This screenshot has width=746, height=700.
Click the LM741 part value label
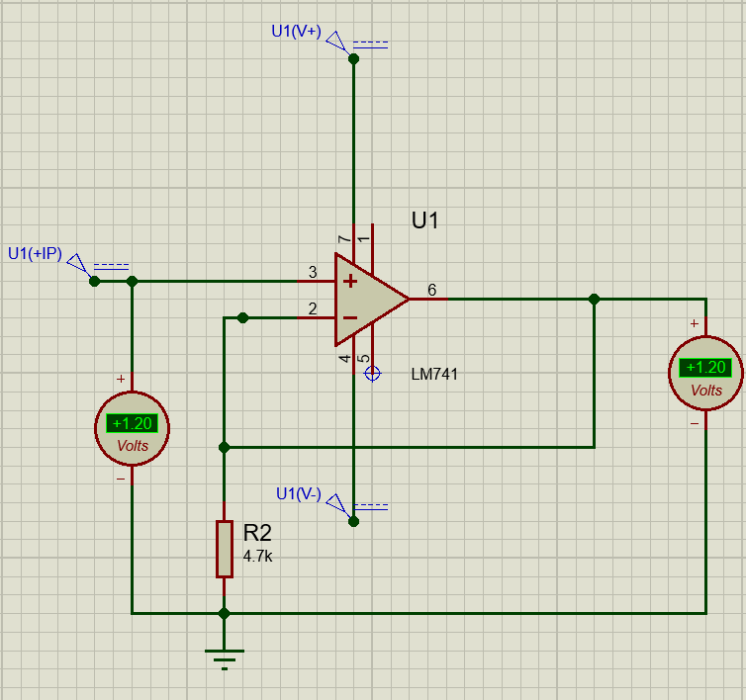pyautogui.click(x=434, y=375)
